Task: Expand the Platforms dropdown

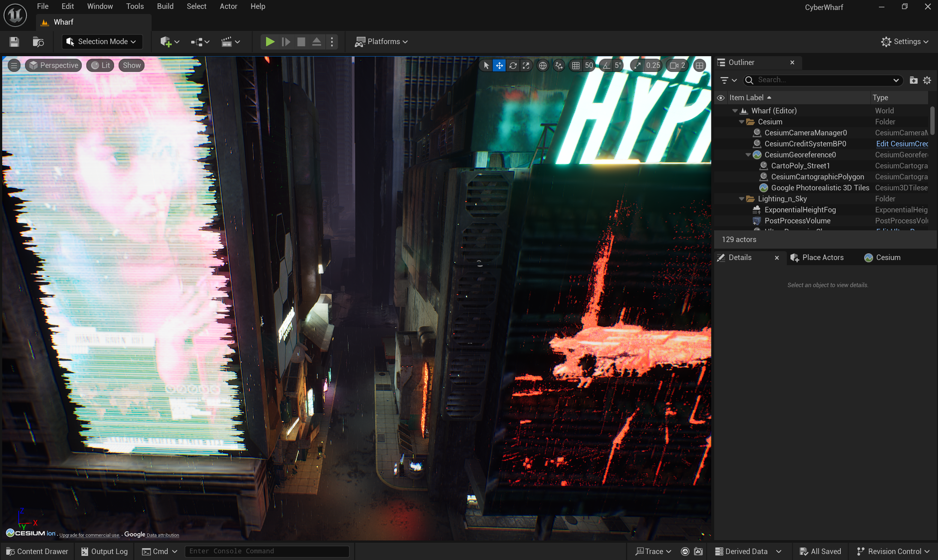Action: pyautogui.click(x=382, y=42)
